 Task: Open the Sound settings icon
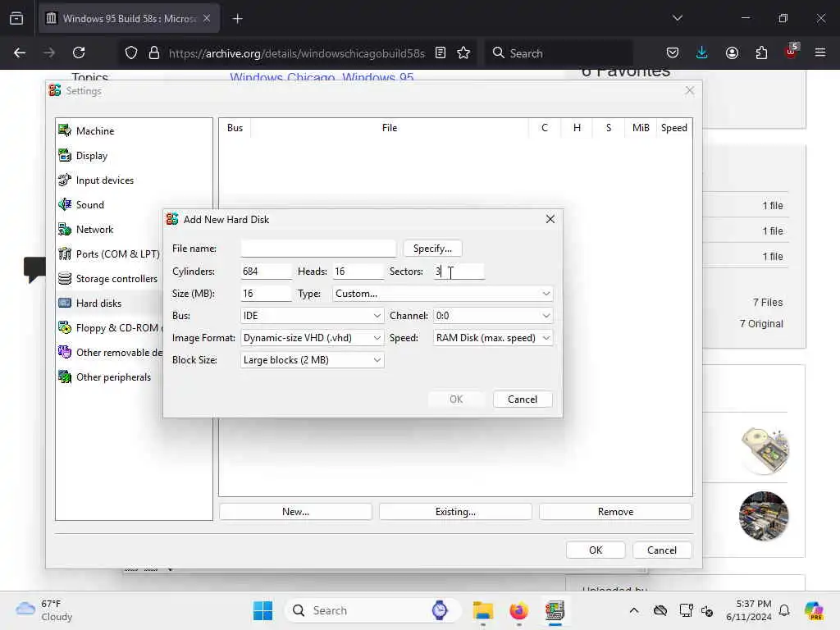point(65,204)
